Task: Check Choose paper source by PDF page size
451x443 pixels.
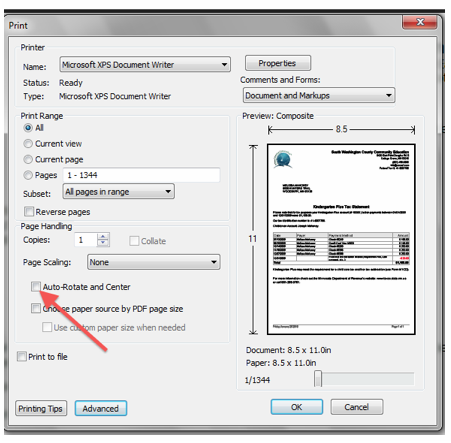Action: click(x=36, y=308)
